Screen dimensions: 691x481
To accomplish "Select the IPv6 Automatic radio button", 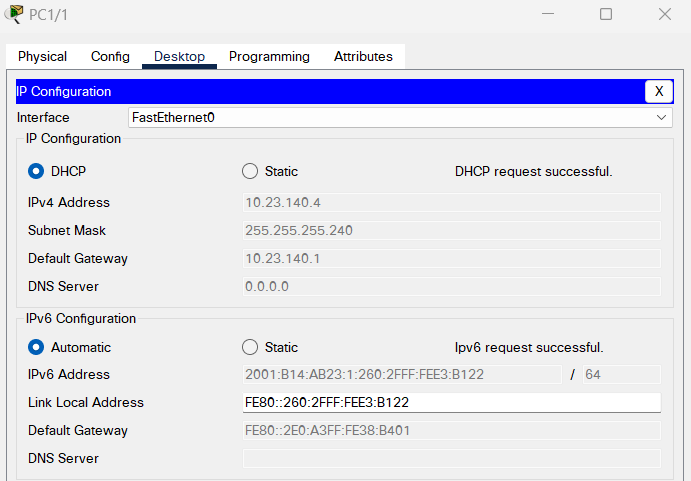I will point(36,347).
